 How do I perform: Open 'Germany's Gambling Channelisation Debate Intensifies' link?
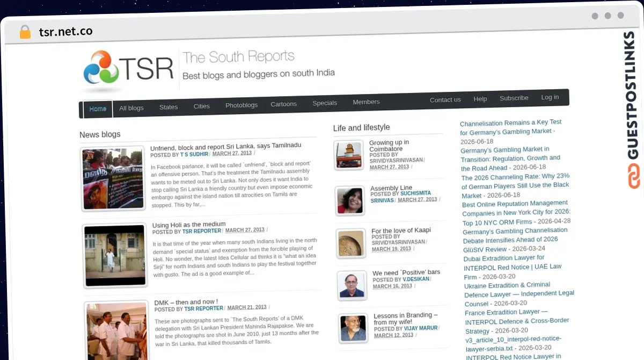point(515,239)
